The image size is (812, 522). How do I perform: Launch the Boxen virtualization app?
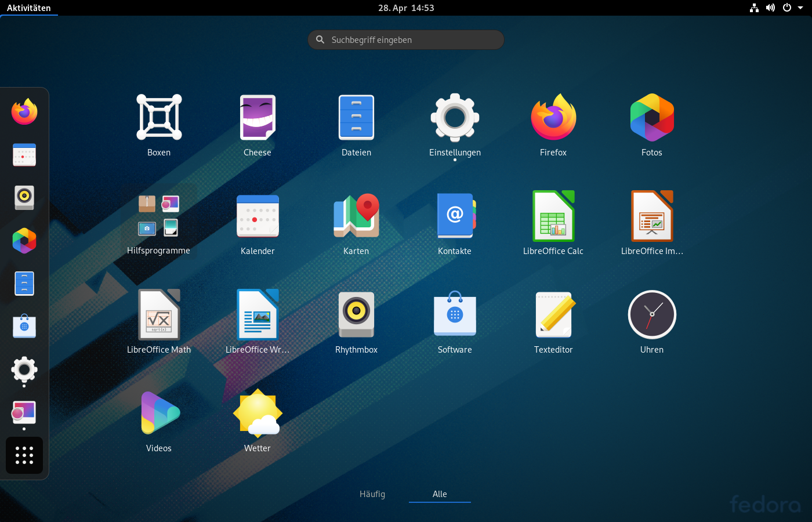[x=158, y=117]
